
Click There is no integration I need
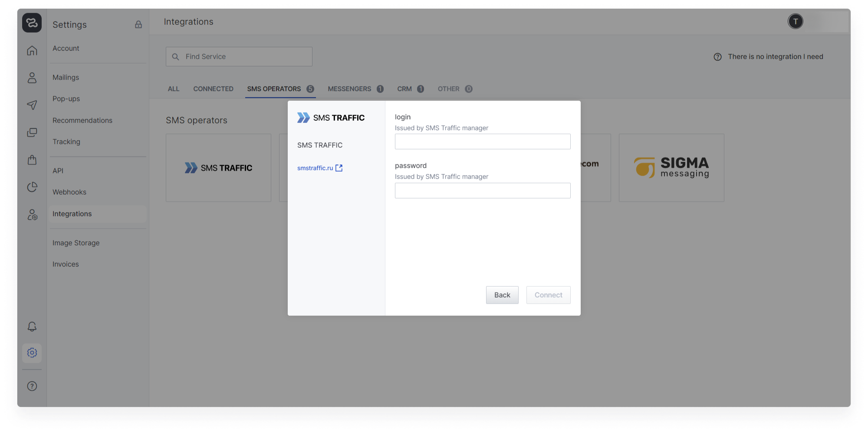pyautogui.click(x=776, y=57)
